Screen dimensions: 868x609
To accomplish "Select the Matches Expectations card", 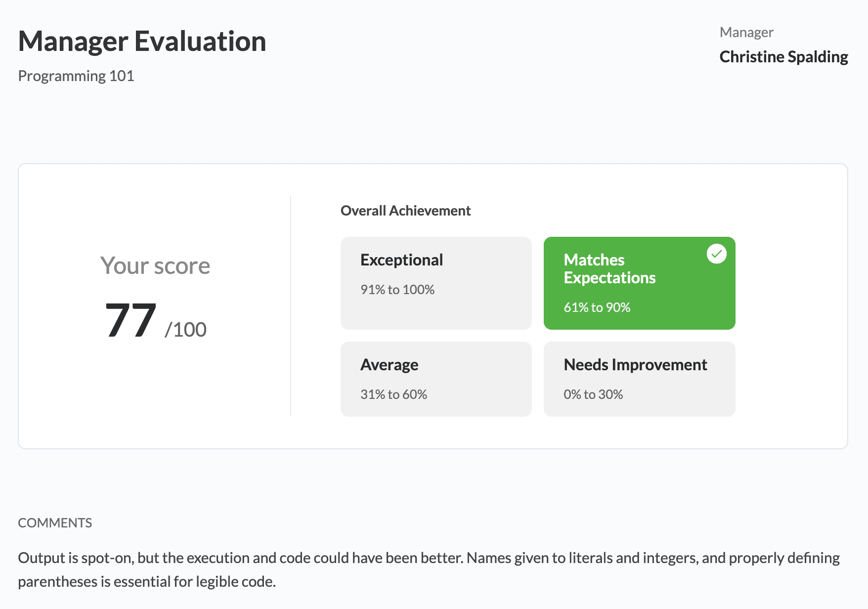I will click(639, 283).
